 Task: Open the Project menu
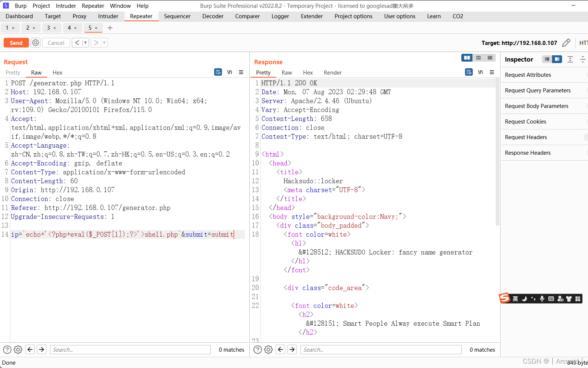(41, 6)
